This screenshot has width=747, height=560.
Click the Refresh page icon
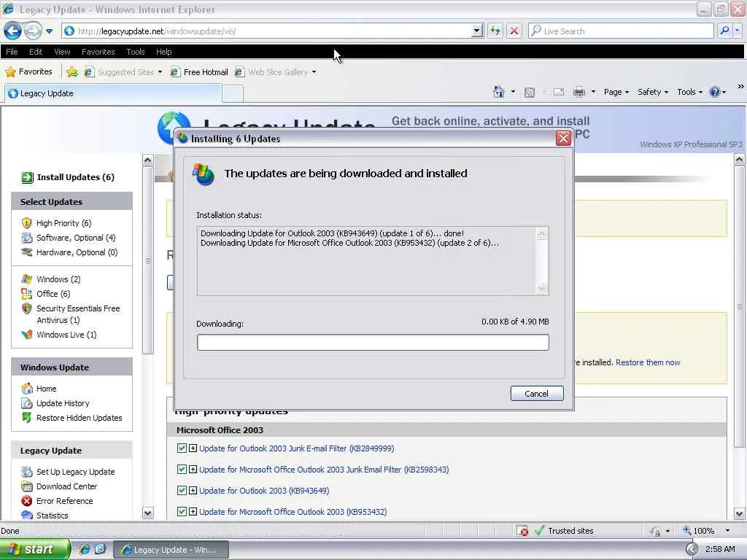tap(495, 31)
